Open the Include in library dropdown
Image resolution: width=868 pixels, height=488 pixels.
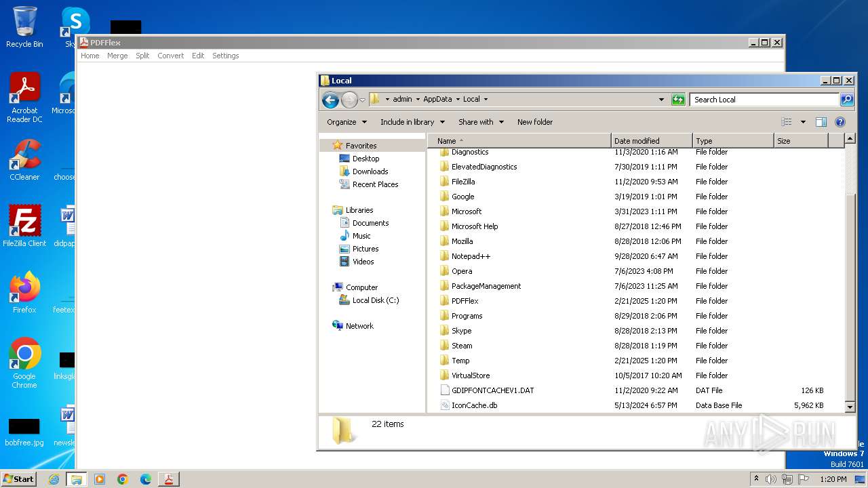412,122
